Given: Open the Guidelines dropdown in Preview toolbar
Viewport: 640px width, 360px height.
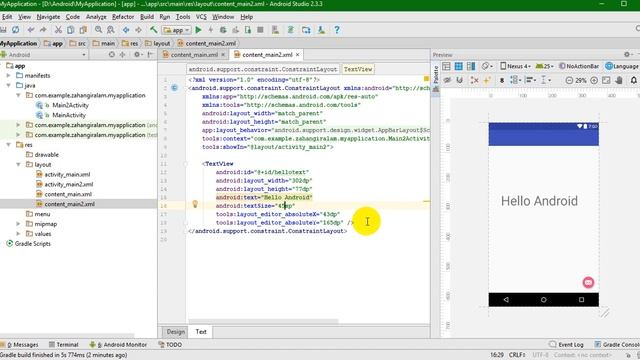Looking at the screenshot, I should tap(545, 80).
